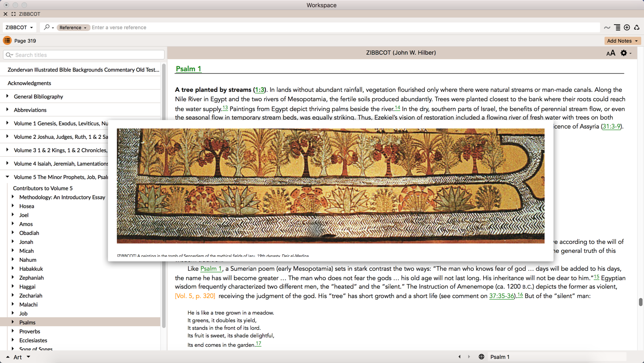Select Zephaniah in the contents tree
This screenshot has height=363, width=644.
(x=31, y=278)
